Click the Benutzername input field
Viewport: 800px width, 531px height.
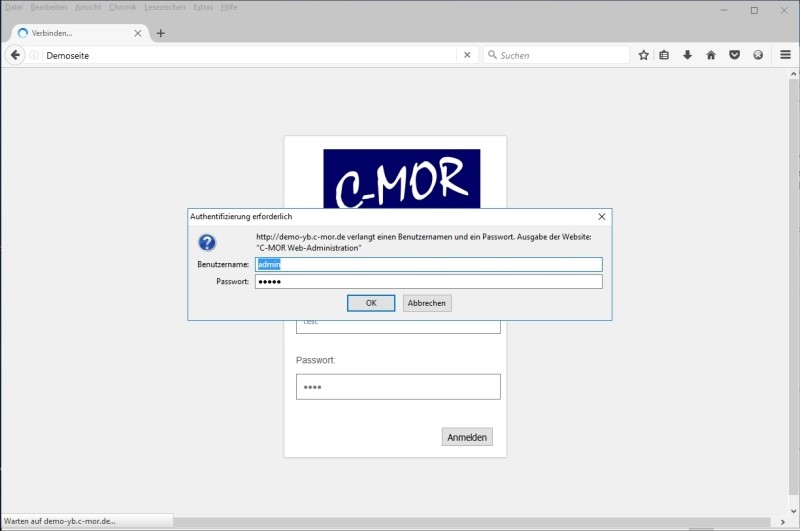point(428,264)
